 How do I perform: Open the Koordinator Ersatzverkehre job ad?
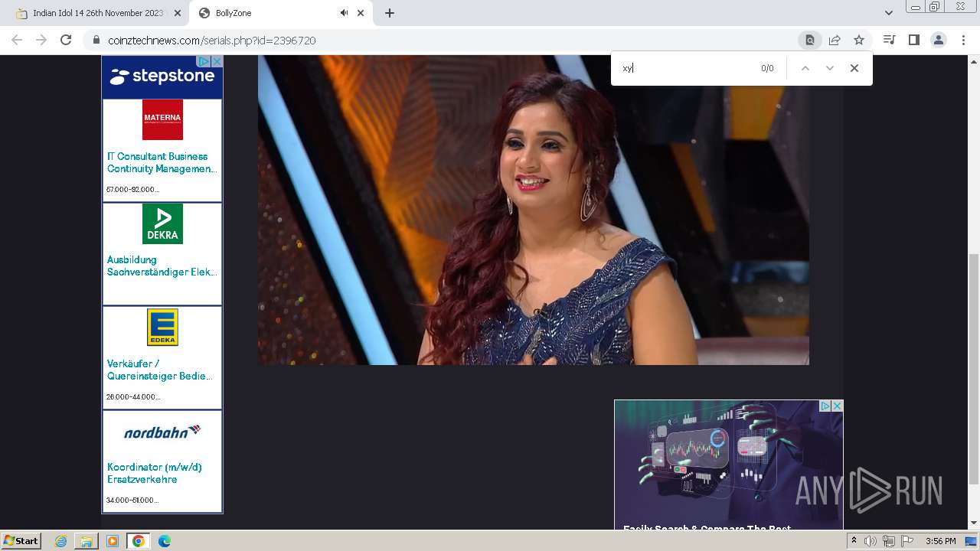tap(155, 473)
